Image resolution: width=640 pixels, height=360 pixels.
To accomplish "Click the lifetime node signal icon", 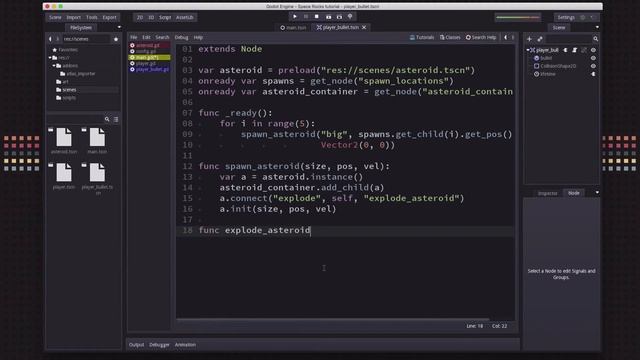I will tap(593, 74).
